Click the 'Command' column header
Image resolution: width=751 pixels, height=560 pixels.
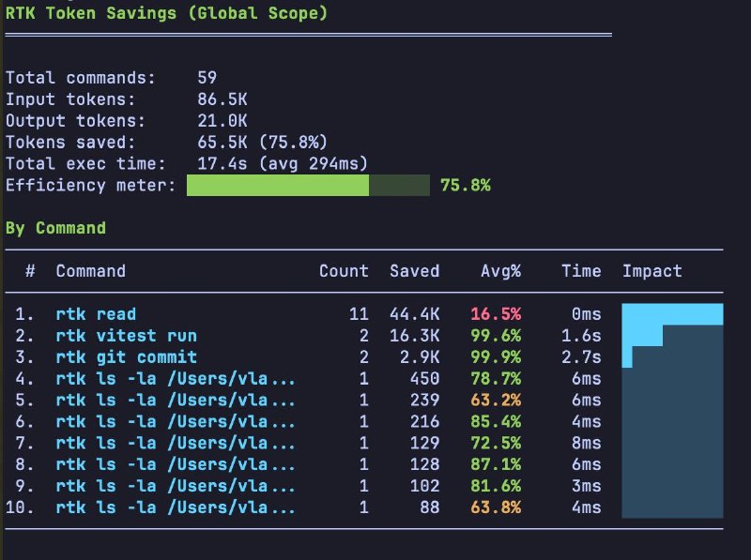click(91, 271)
